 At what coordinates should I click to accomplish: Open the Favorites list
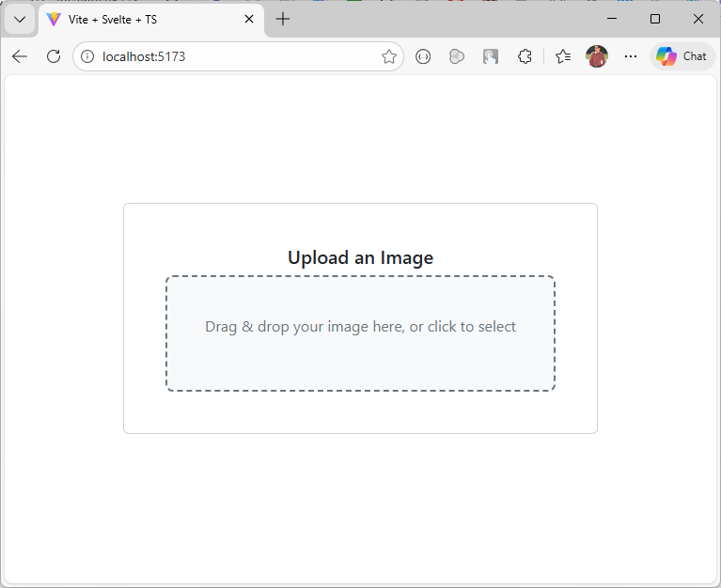[563, 56]
